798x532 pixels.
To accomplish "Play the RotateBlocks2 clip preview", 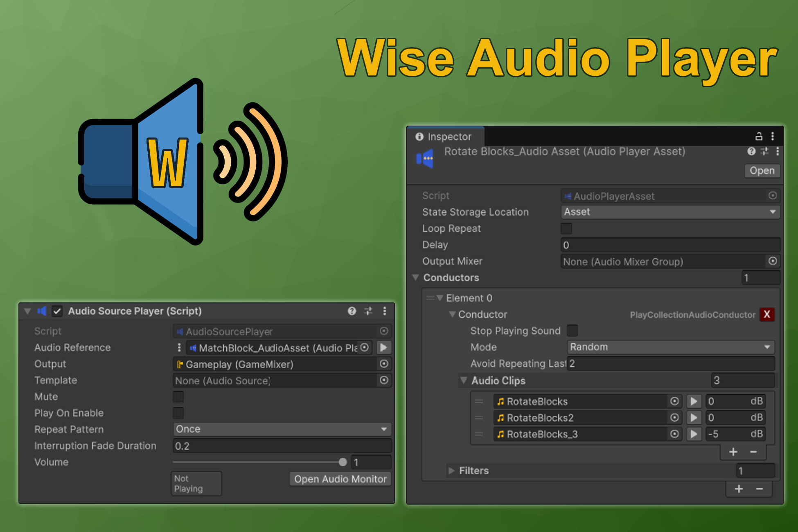I will click(694, 418).
